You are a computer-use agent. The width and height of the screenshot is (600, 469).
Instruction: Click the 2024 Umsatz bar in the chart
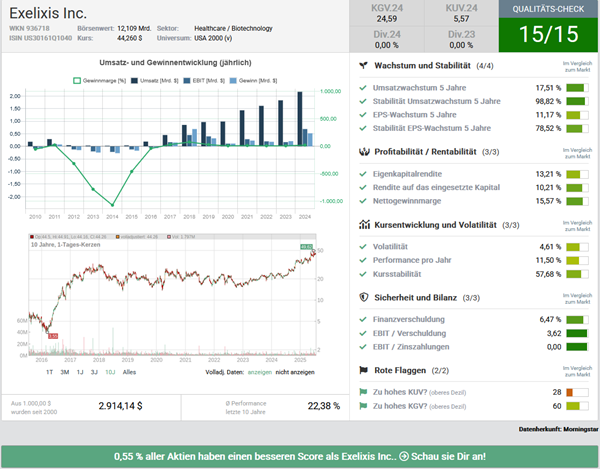click(x=300, y=119)
